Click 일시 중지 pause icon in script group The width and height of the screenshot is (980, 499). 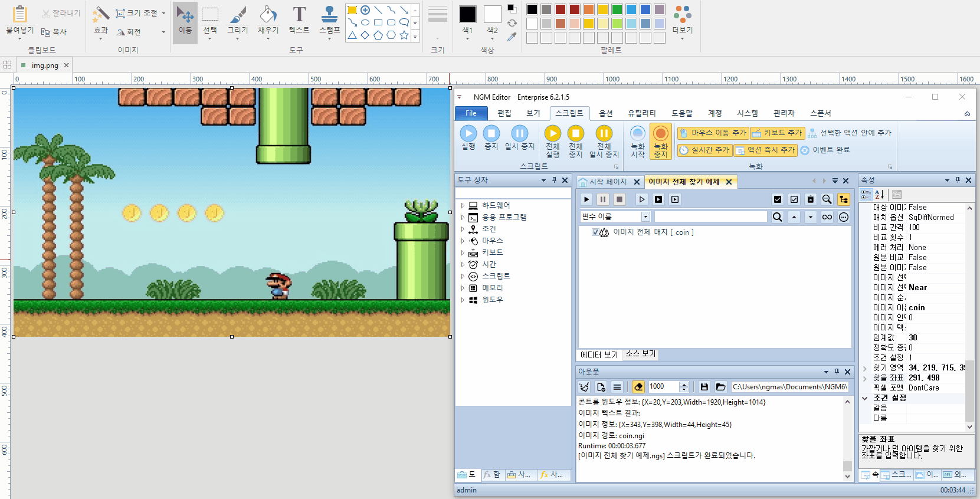519,138
